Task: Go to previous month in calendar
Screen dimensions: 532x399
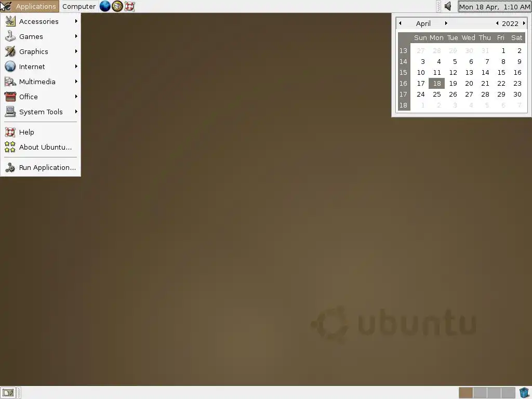Action: (x=401, y=23)
